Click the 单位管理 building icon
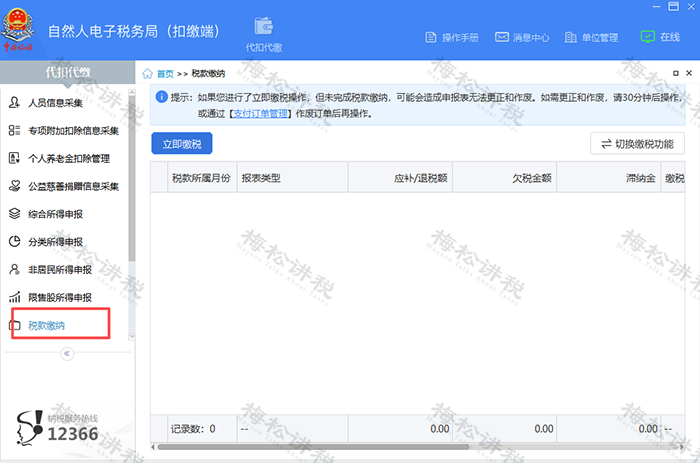The height and width of the screenshot is (463, 700). [570, 37]
